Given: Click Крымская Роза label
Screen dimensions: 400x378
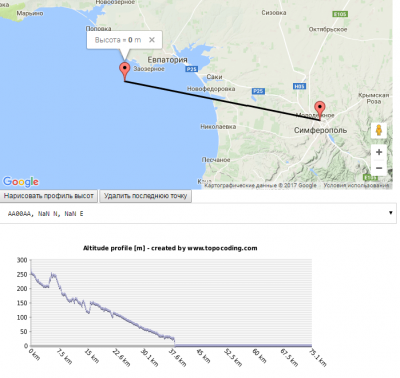Looking at the screenshot, I should point(374,98).
